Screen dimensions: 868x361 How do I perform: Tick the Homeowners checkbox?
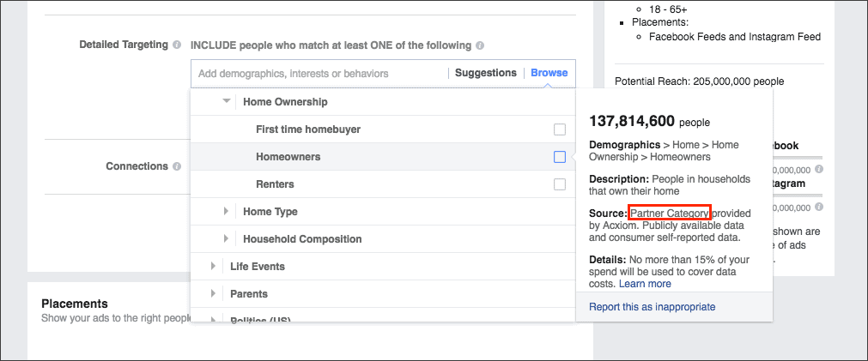pos(560,157)
